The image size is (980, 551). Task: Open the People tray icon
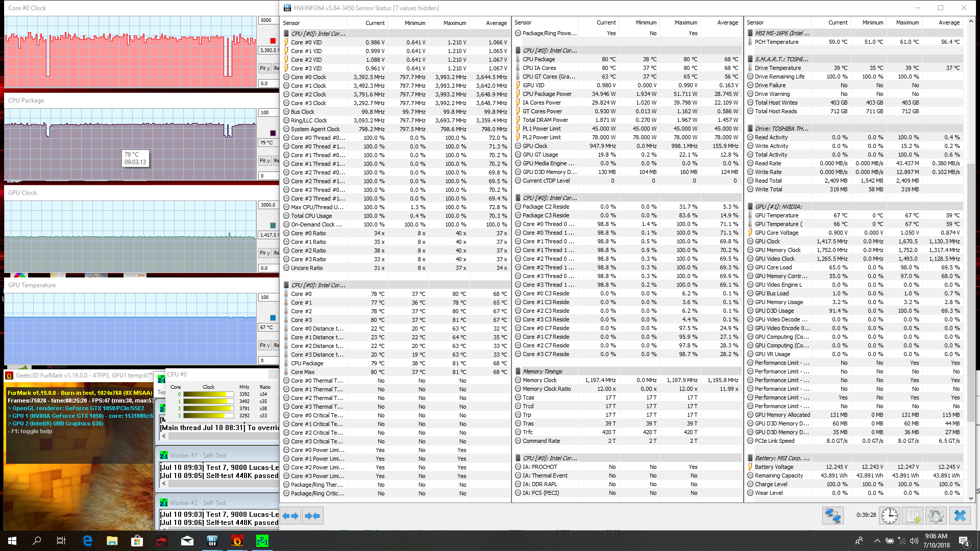859,541
